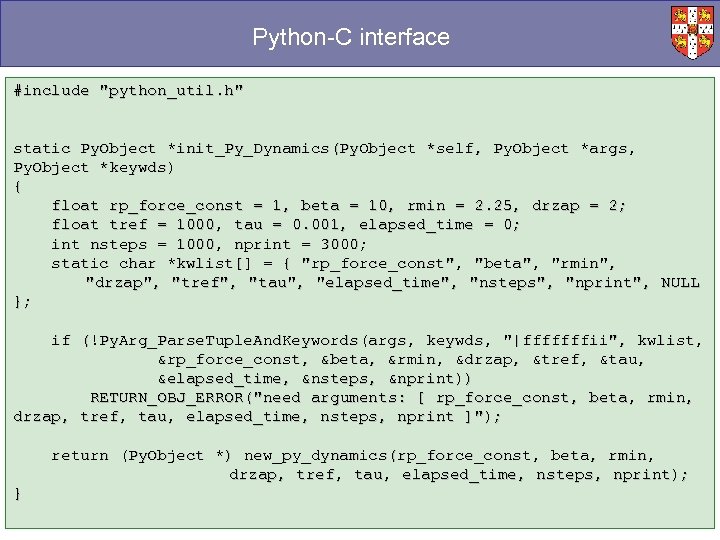Screen dimensions: 720x540
Task: Click the int nsteps = 1000 line
Action: coord(210,245)
